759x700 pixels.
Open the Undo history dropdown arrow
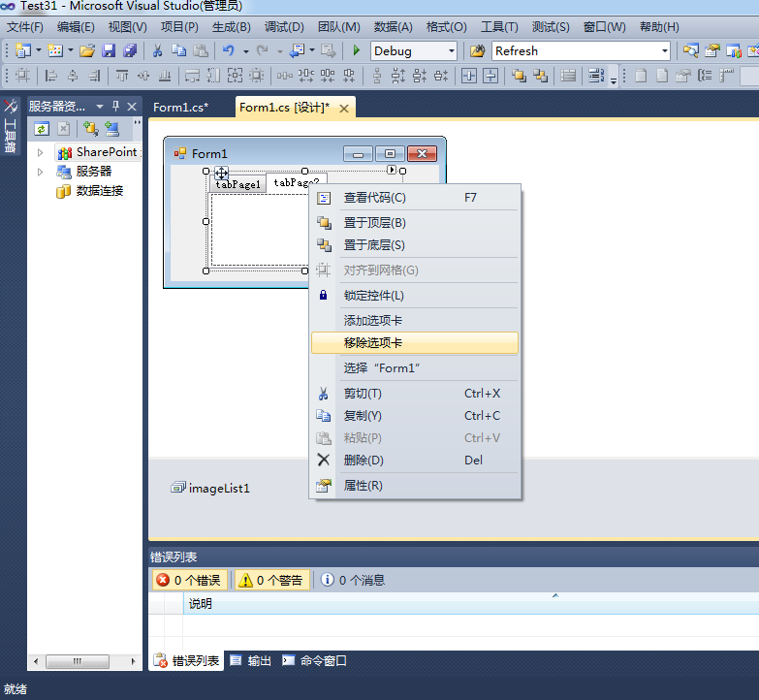coord(246,51)
